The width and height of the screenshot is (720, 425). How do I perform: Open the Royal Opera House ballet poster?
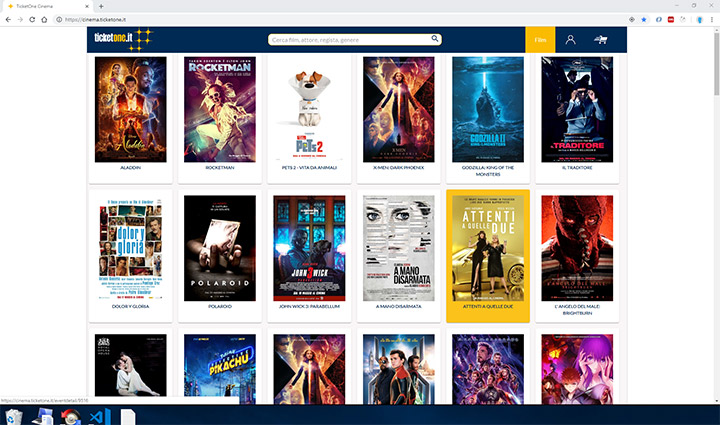click(130, 365)
